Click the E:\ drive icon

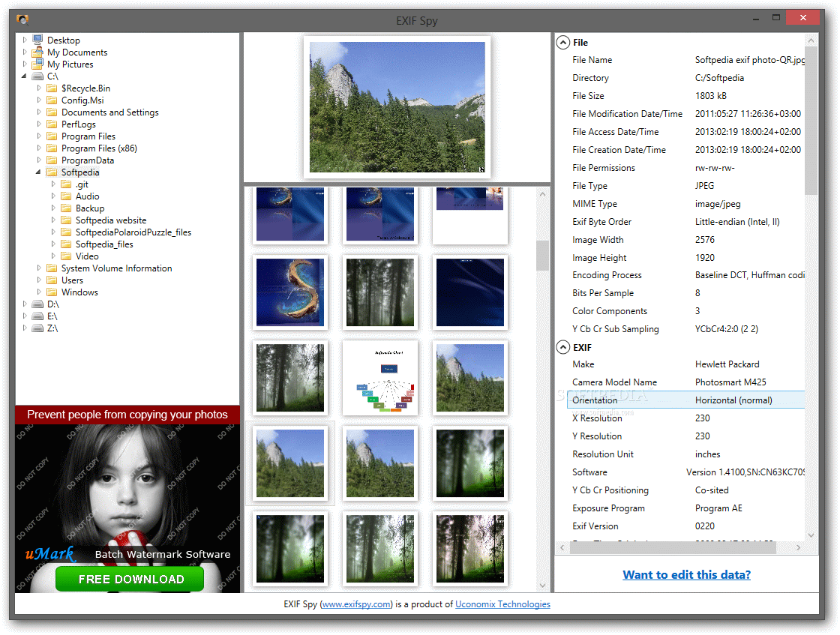tap(37, 316)
